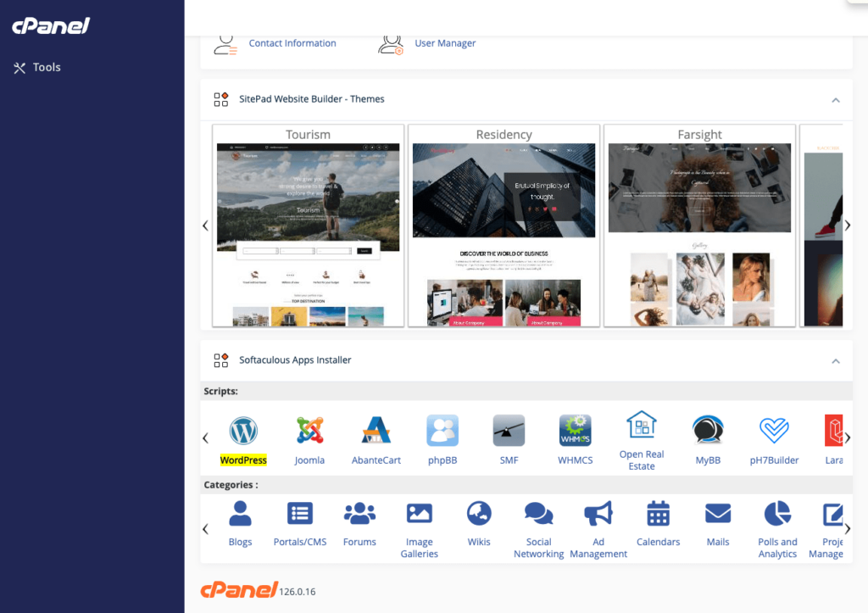
Task: Open the Mails category icon
Action: (x=718, y=514)
